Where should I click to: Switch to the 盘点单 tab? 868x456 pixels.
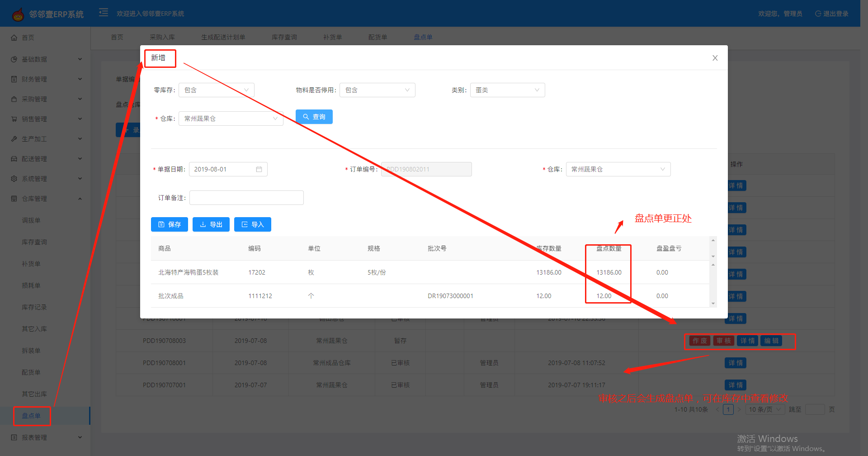coord(423,37)
